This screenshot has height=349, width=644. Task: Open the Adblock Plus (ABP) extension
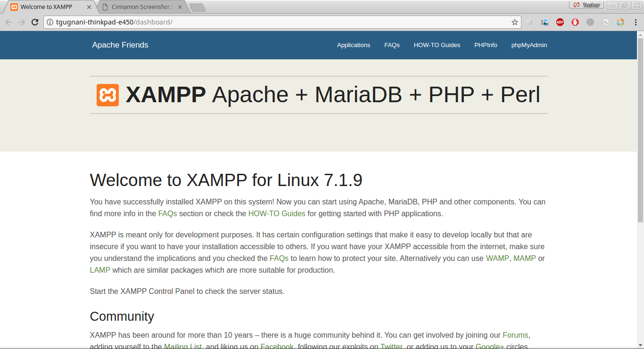(560, 22)
